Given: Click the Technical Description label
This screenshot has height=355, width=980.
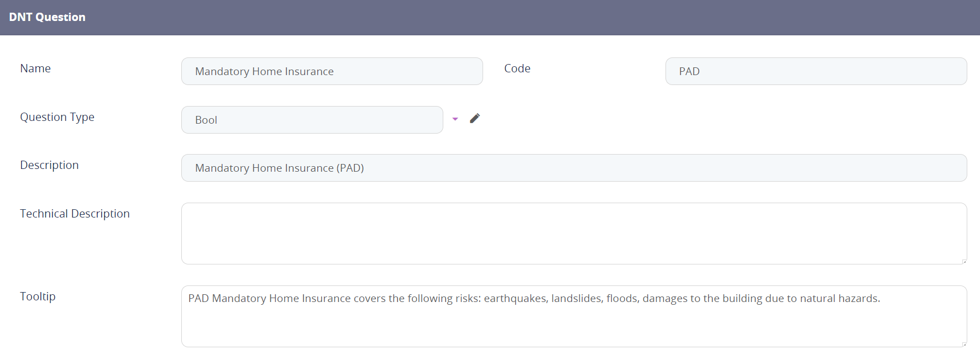Looking at the screenshot, I should point(75,214).
